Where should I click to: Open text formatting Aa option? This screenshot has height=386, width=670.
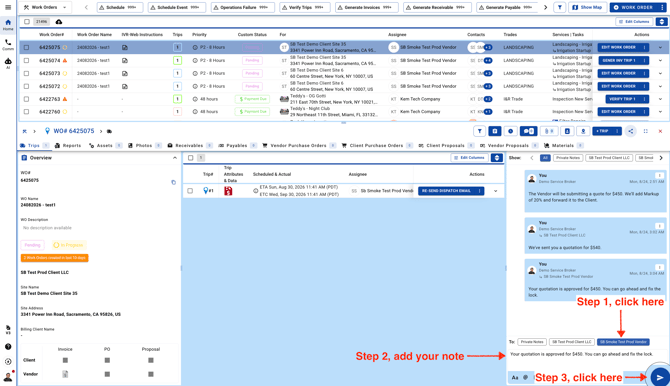coord(515,377)
